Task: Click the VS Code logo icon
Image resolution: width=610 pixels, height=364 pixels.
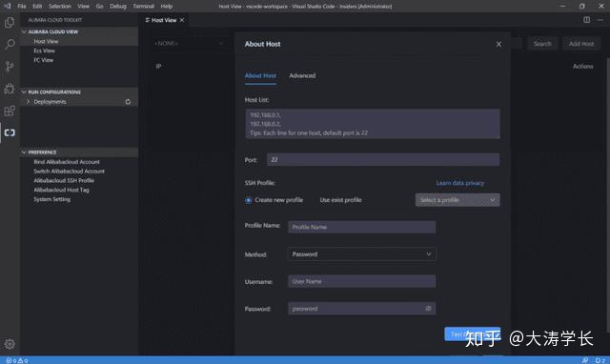Action: 8,6
